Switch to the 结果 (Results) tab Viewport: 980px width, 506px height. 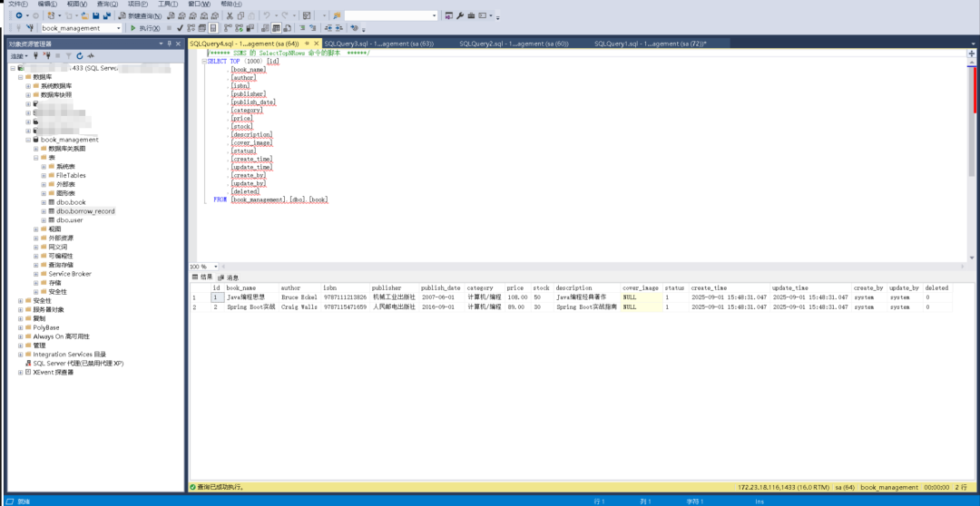pyautogui.click(x=203, y=277)
